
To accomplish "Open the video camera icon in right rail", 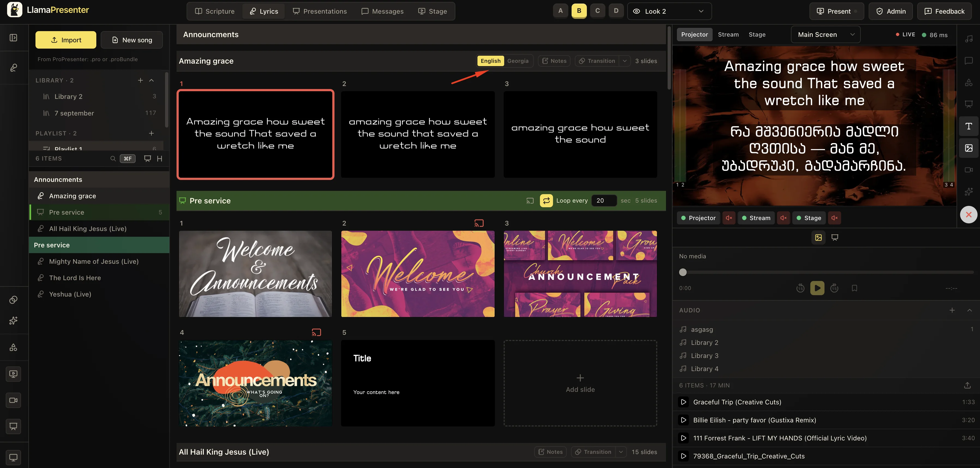I will (969, 170).
